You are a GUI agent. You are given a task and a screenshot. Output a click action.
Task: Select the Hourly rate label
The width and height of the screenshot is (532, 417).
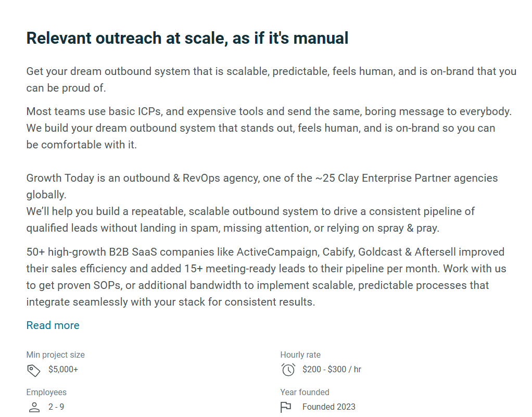point(300,355)
